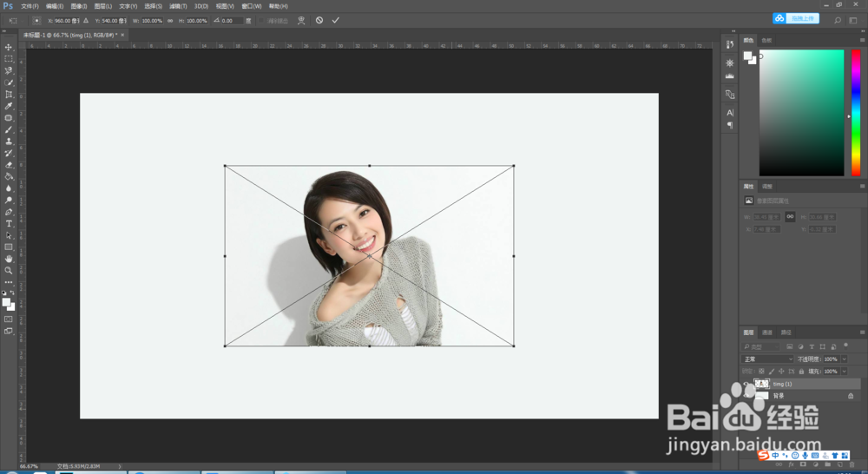Change the screen mode
The image size is (868, 474).
tap(9, 331)
